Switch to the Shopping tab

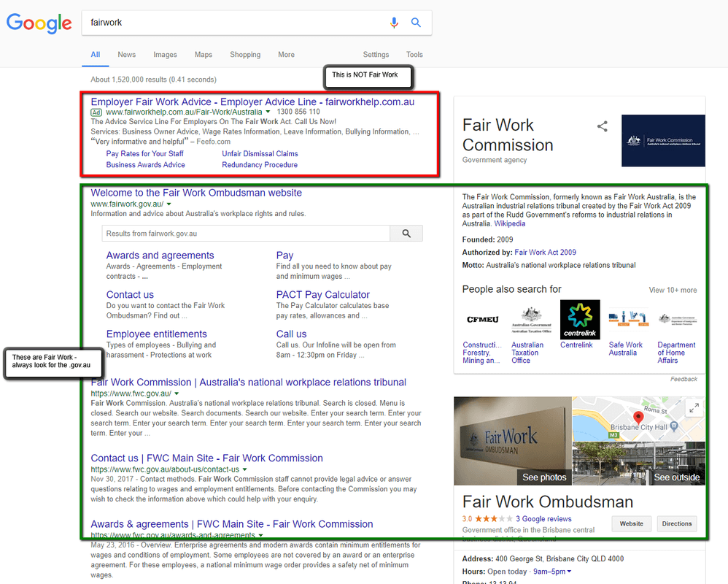pos(245,54)
